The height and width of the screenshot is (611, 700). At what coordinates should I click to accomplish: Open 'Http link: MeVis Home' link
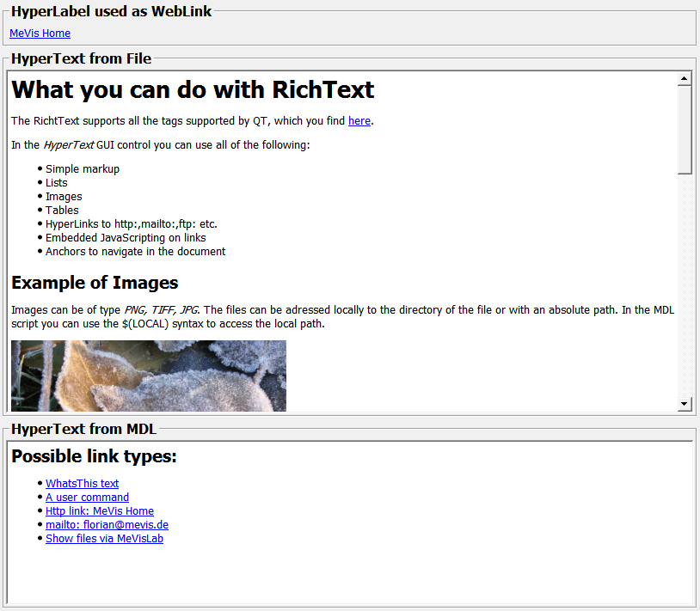pyautogui.click(x=99, y=511)
